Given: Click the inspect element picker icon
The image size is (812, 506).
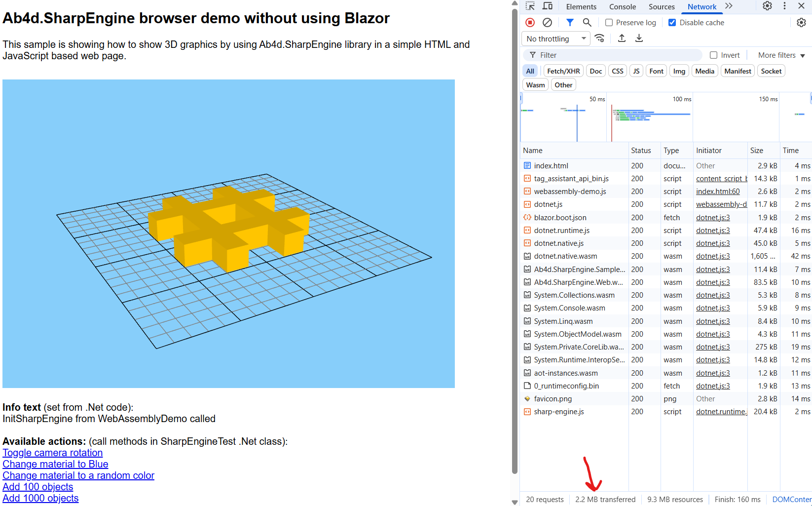Looking at the screenshot, I should [x=530, y=6].
